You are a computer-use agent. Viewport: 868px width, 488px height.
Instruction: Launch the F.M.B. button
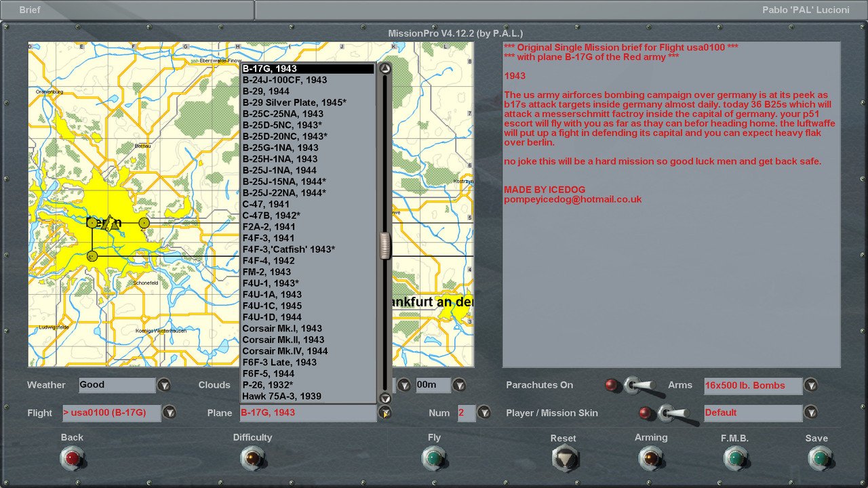click(734, 459)
